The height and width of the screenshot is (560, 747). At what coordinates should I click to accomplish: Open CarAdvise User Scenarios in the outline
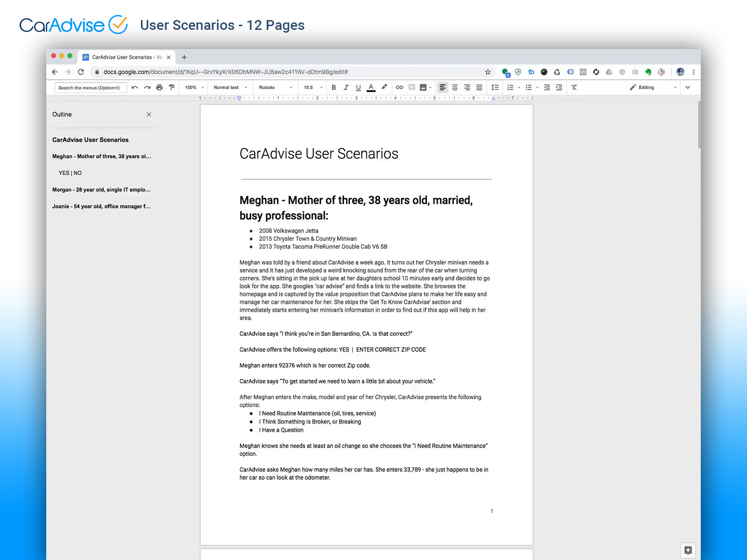[x=90, y=140]
